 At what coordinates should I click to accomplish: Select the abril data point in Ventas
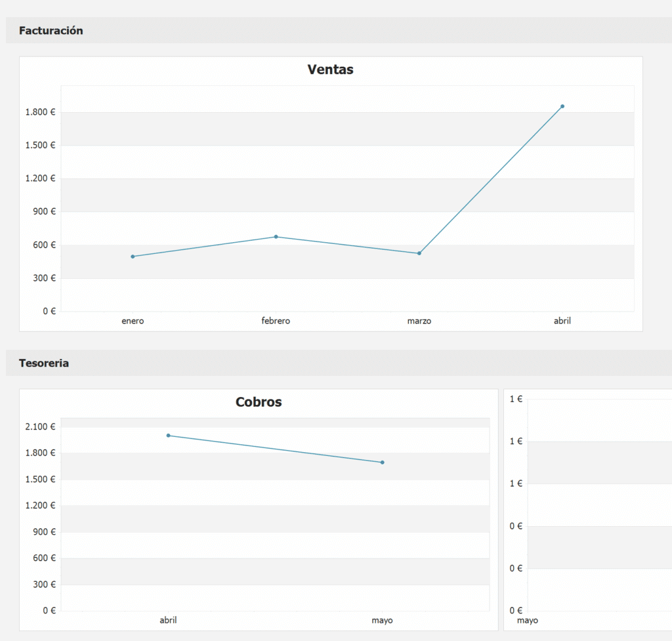point(562,106)
